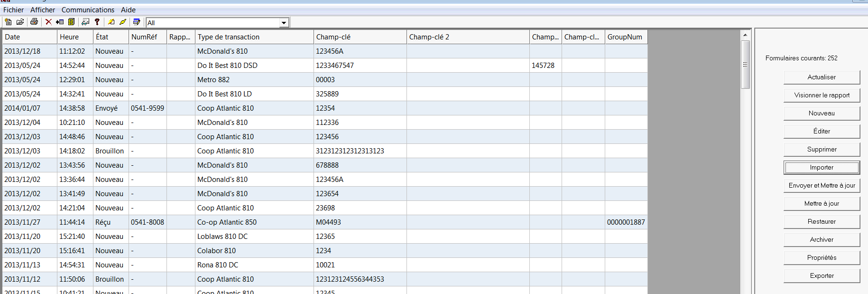Image resolution: width=868 pixels, height=294 pixels.
Task: Click the Open folder toolbar icon
Action: 20,22
